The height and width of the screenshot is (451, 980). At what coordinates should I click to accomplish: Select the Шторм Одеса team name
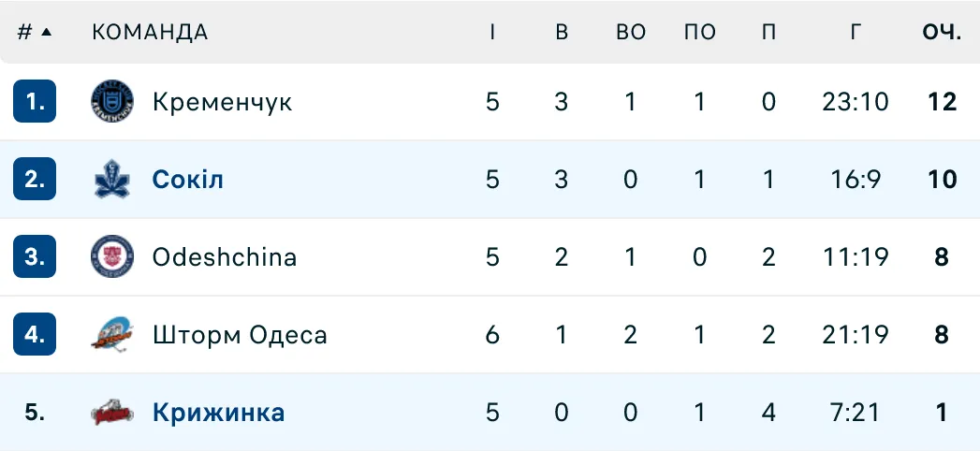click(x=240, y=334)
